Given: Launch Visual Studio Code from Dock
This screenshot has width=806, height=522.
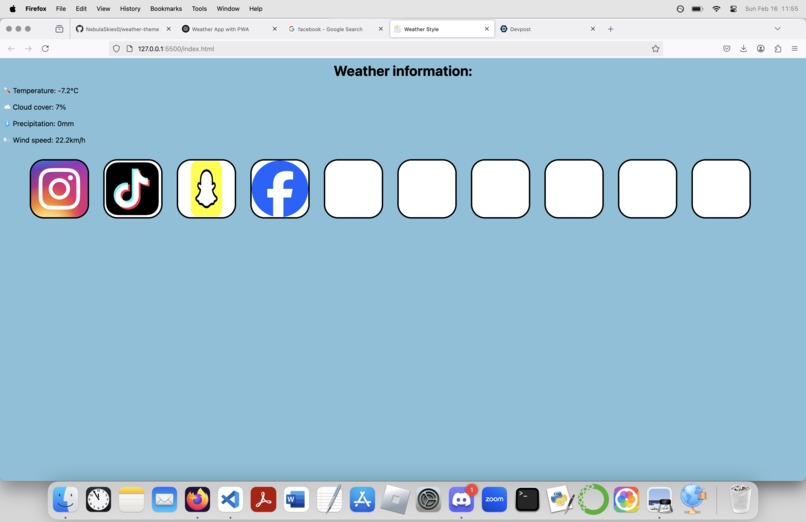Looking at the screenshot, I should [x=230, y=499].
